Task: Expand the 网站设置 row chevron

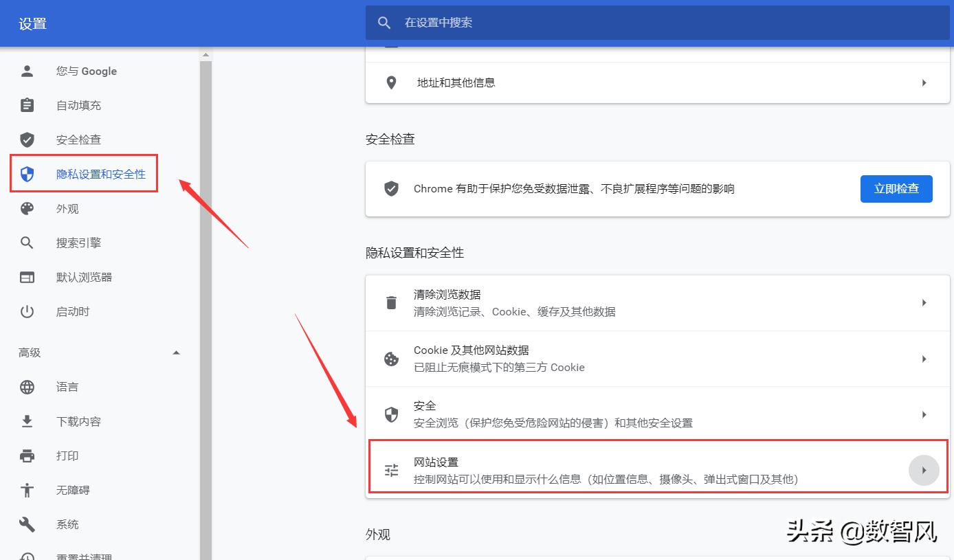Action: coord(924,470)
